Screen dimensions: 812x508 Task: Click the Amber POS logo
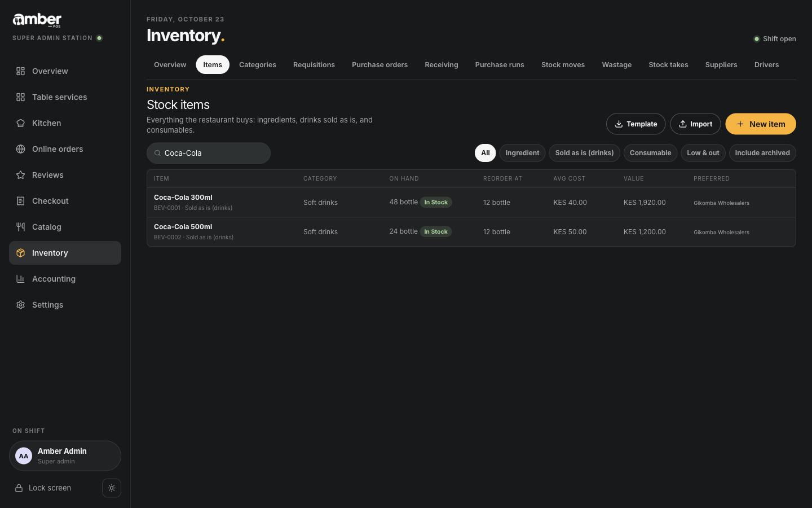[37, 20]
